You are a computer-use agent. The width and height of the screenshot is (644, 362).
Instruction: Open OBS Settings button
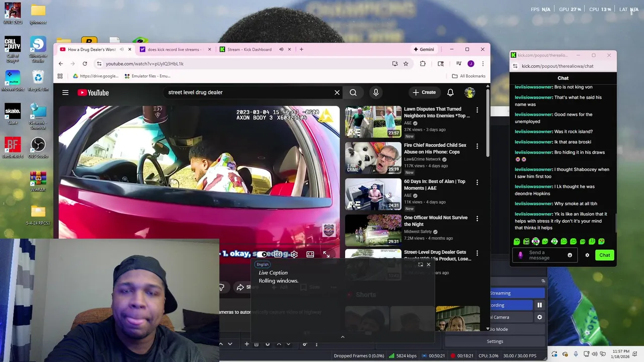click(495, 341)
